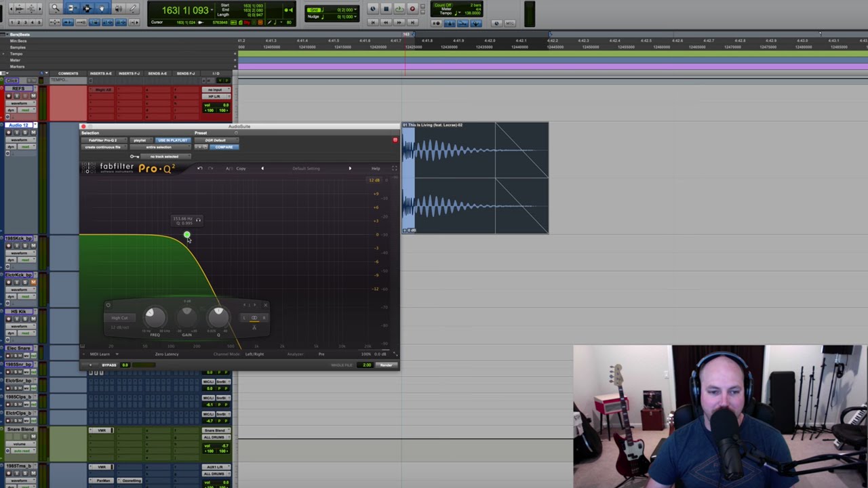This screenshot has height=488, width=868.
Task: Click the FREQ knob of EQ band
Action: pyautogui.click(x=155, y=316)
